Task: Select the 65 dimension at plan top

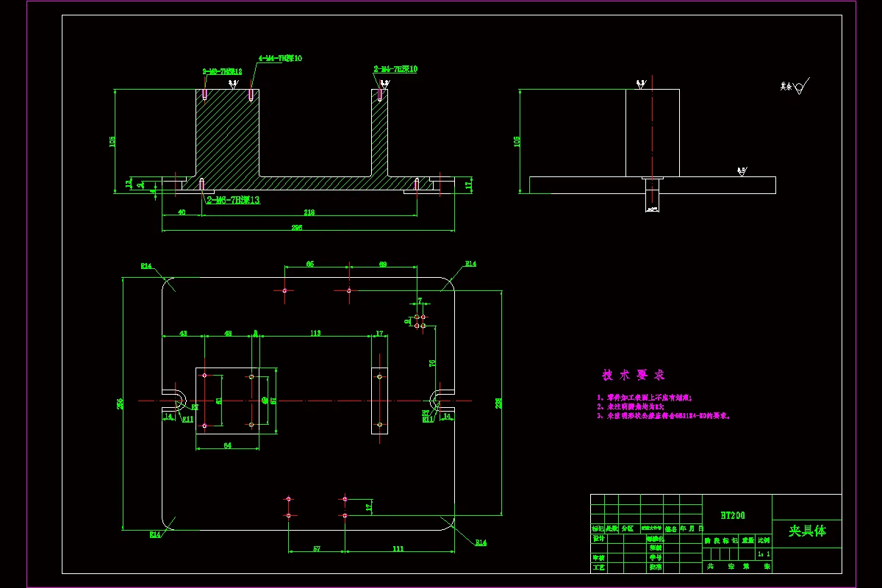Action: [x=309, y=263]
